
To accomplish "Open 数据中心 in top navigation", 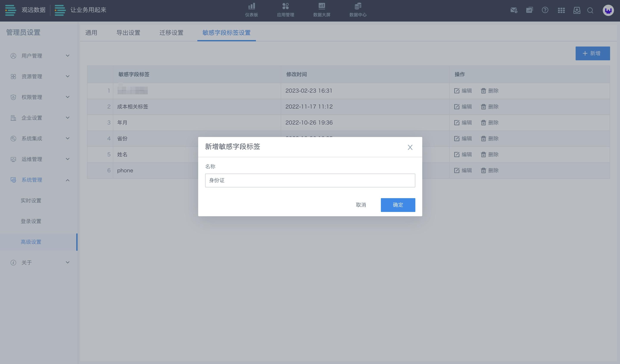I will pos(358,10).
